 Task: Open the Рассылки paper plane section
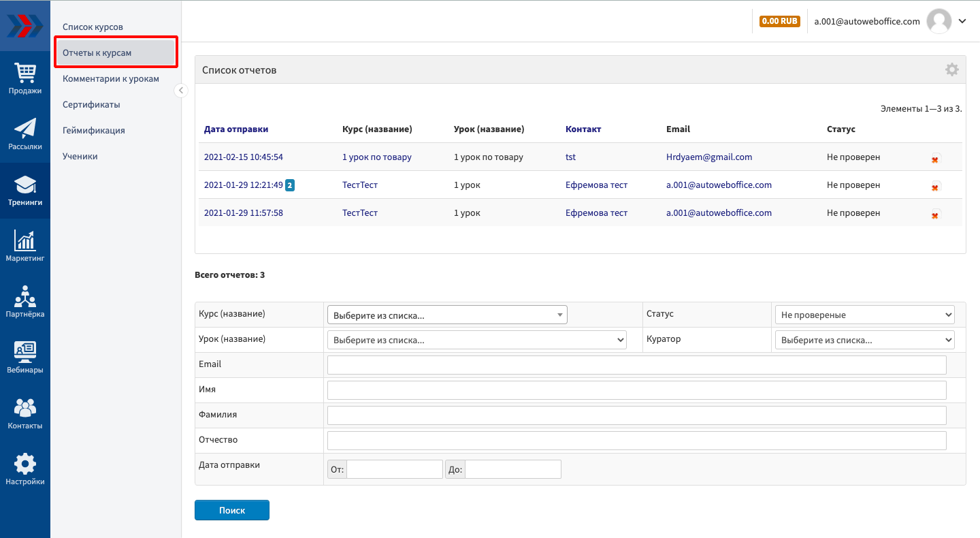pyautogui.click(x=25, y=134)
